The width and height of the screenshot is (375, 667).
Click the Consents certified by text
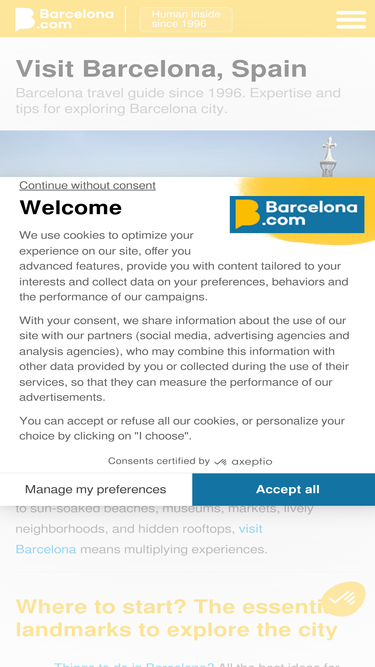159,461
